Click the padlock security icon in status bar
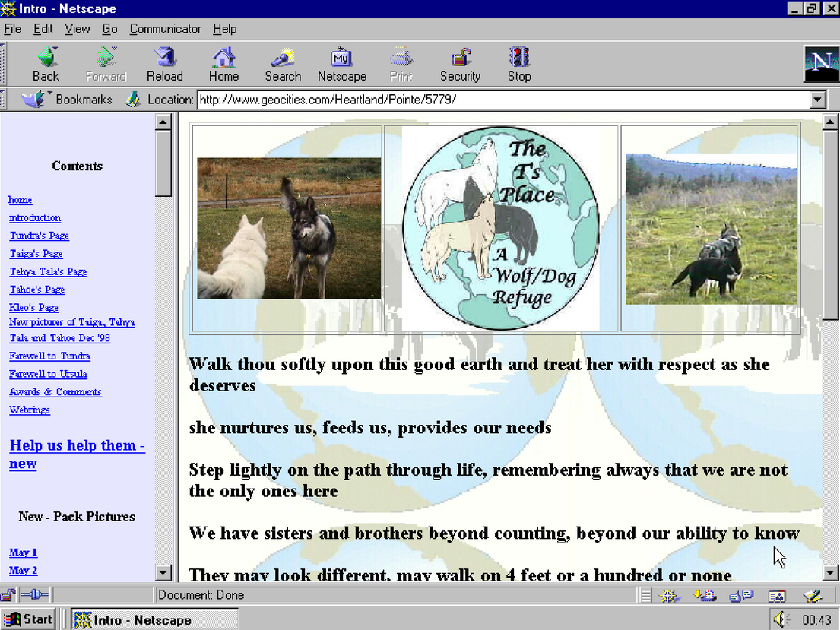840x630 pixels. [11, 595]
